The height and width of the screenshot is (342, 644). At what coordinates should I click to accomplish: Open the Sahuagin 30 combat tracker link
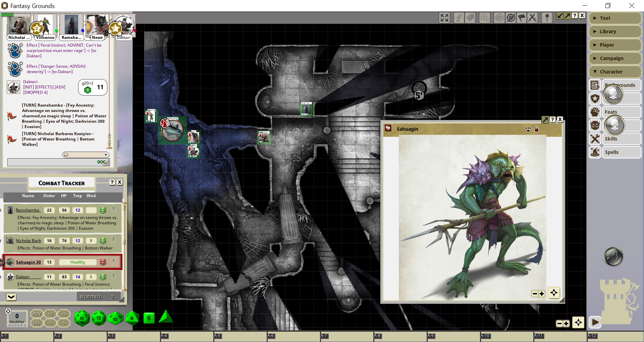29,262
